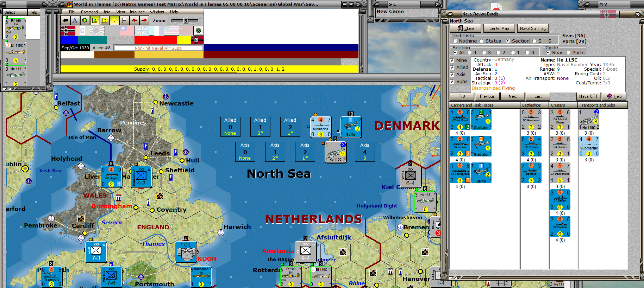The height and width of the screenshot is (288, 644).
Task: Select the Italian flag in country bar
Action: point(82,31)
